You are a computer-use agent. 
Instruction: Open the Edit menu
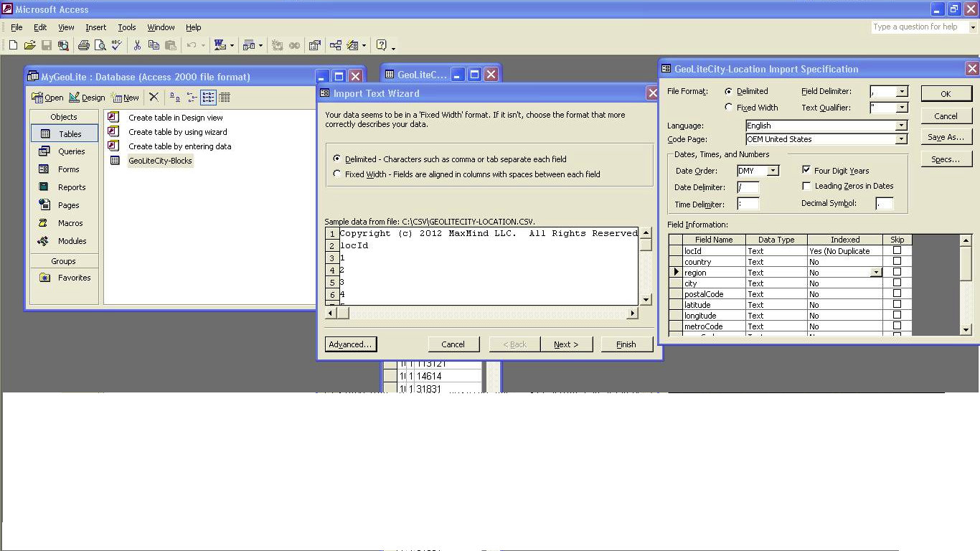(40, 27)
